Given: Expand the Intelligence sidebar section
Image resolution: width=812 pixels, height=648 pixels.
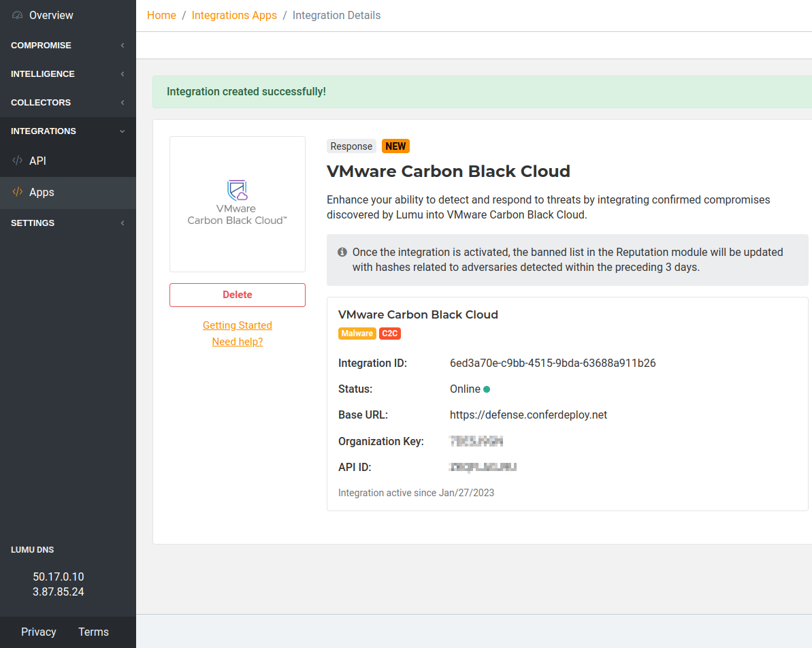Looking at the screenshot, I should pos(68,74).
